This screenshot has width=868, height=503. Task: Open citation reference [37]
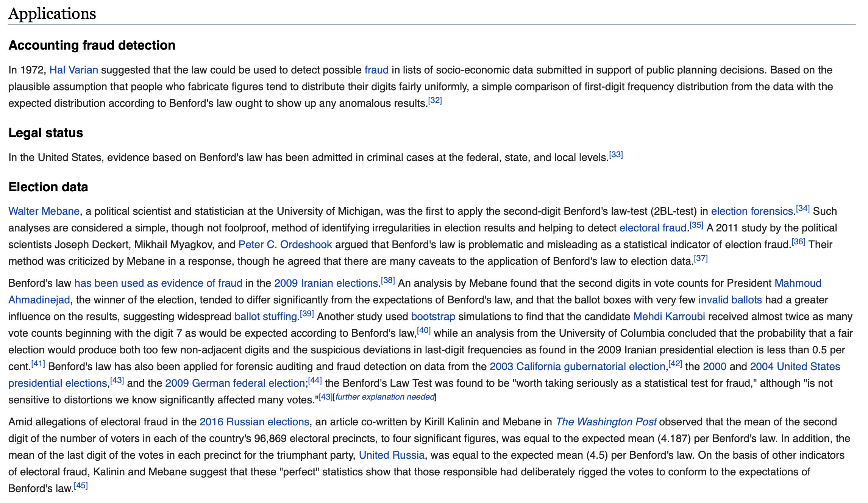coord(701,258)
